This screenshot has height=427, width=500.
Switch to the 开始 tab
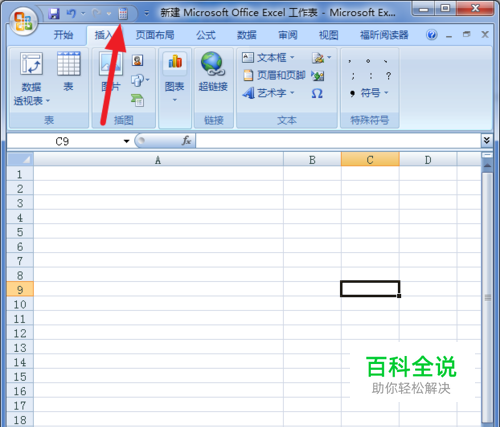click(63, 35)
